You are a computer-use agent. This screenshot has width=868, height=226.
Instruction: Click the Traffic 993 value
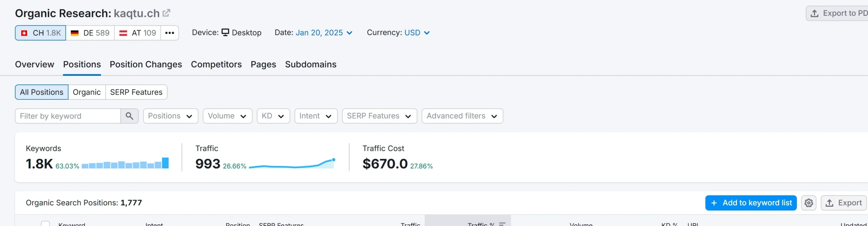(208, 164)
